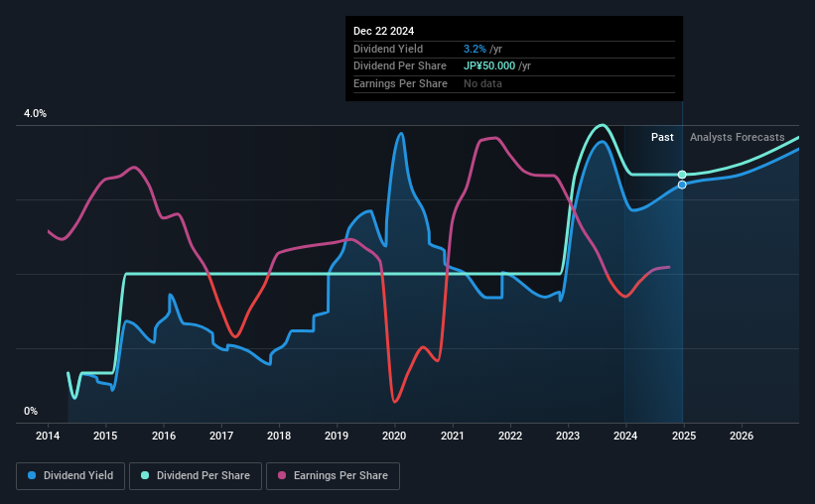Click the 'Dividend Yield' tooltip row label
The height and width of the screenshot is (504, 815).
pos(388,49)
